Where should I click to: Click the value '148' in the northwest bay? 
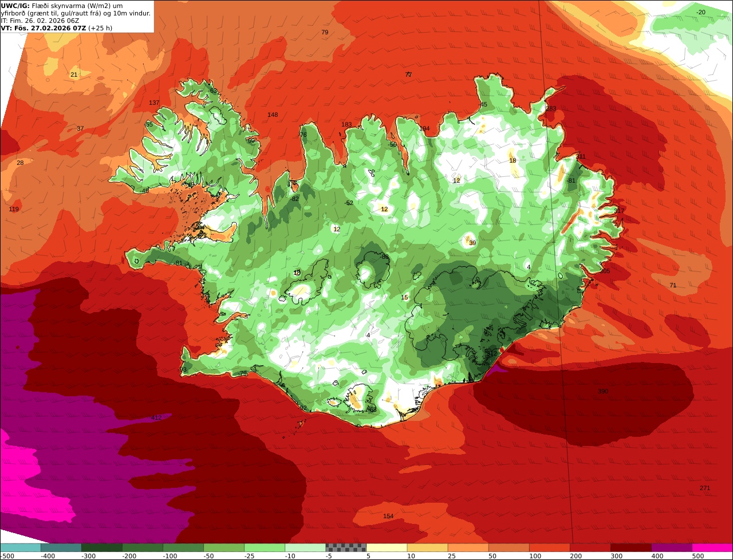click(x=273, y=115)
